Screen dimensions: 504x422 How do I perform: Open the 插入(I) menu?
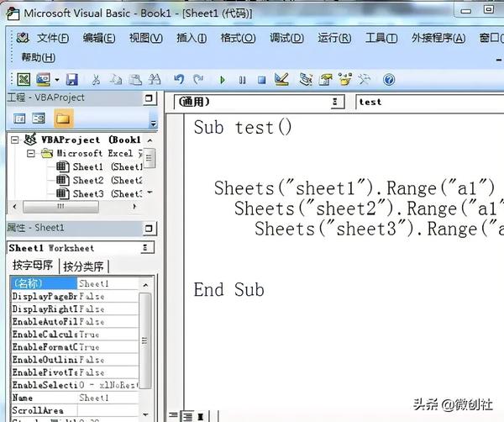192,39
